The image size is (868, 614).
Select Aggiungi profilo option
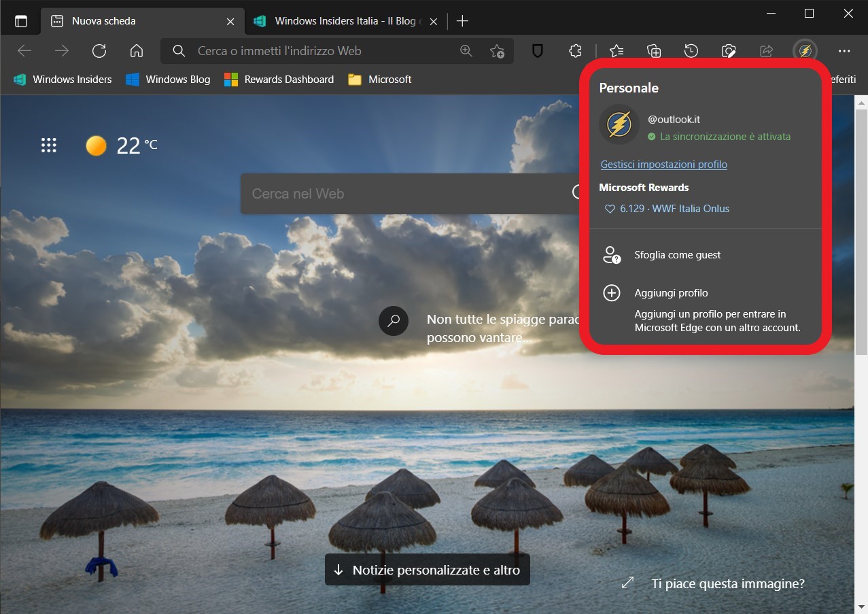click(x=706, y=309)
